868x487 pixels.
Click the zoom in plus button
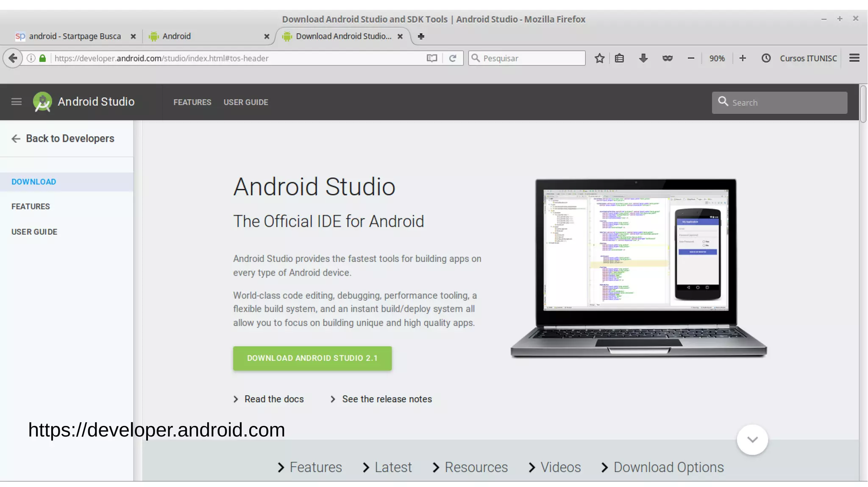743,58
